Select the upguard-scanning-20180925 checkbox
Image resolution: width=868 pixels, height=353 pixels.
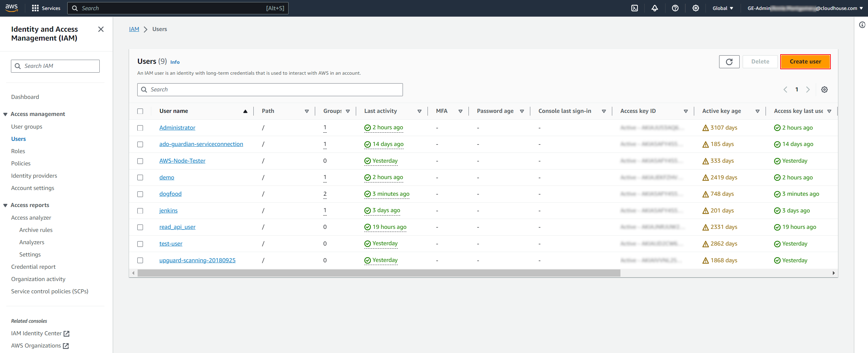pyautogui.click(x=140, y=261)
